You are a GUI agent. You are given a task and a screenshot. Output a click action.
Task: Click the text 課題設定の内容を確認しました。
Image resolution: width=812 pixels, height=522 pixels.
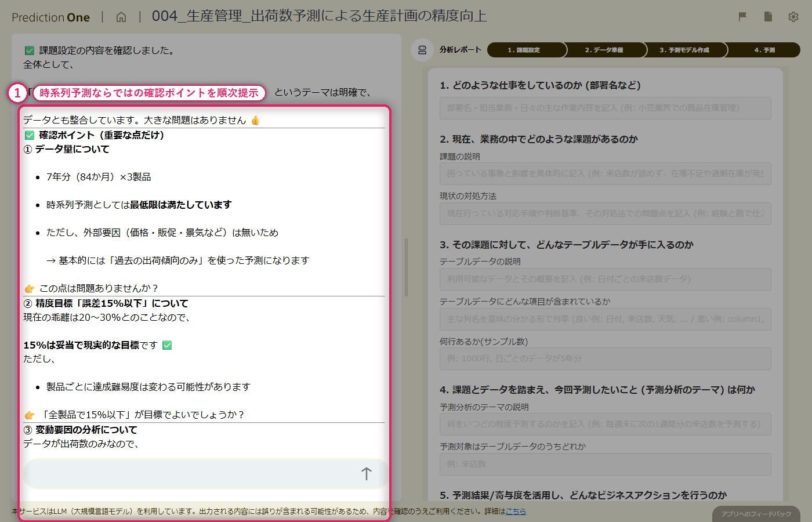click(107, 50)
